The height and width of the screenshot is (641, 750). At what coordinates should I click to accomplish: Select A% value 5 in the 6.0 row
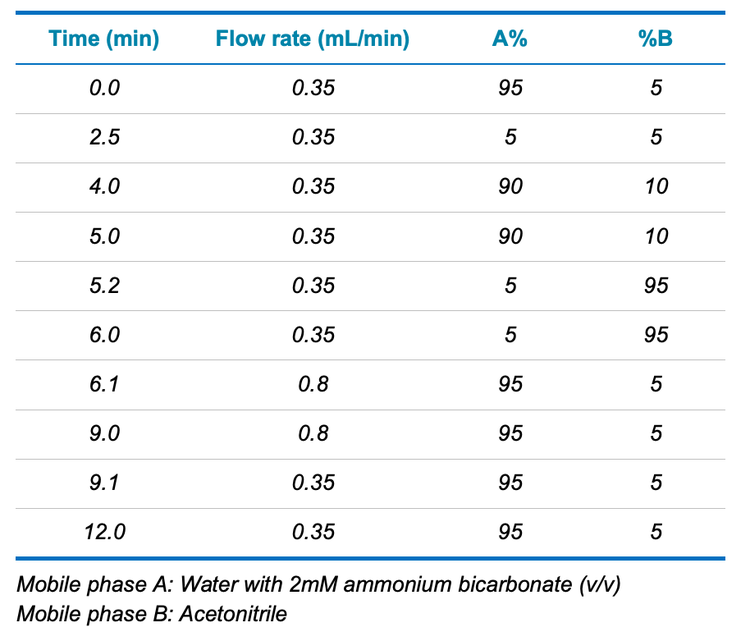click(510, 335)
